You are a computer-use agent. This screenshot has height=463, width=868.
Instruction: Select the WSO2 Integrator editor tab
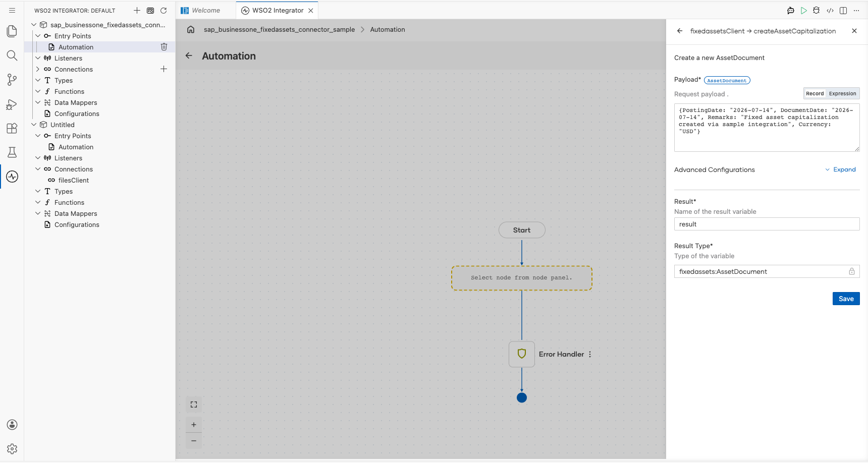coord(278,10)
